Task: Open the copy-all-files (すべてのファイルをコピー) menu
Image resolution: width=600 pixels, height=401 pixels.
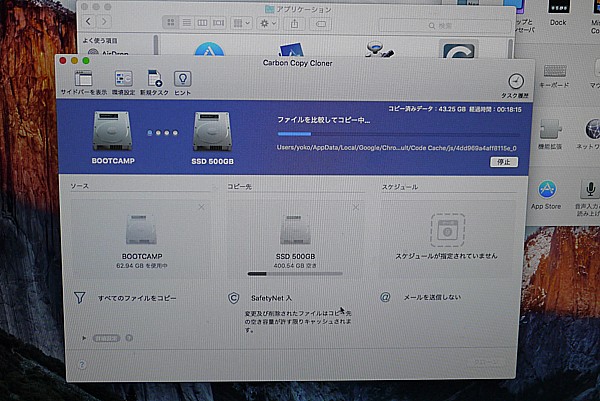Action: tap(137, 298)
